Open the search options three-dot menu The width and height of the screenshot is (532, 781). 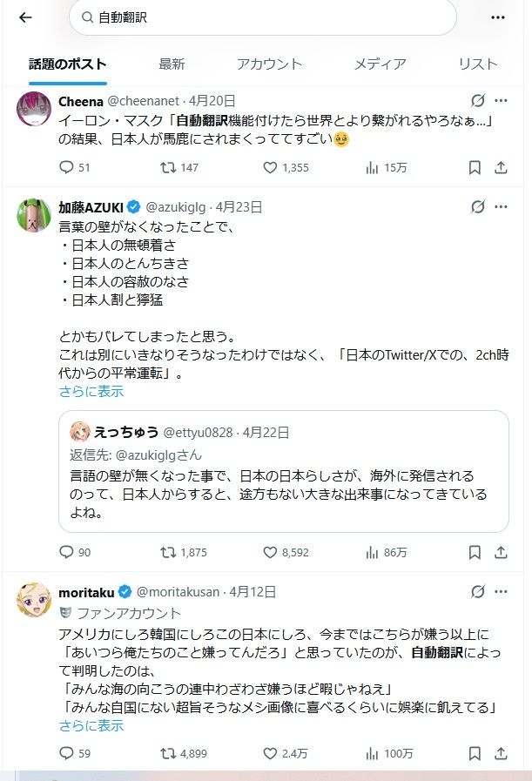pos(498,17)
